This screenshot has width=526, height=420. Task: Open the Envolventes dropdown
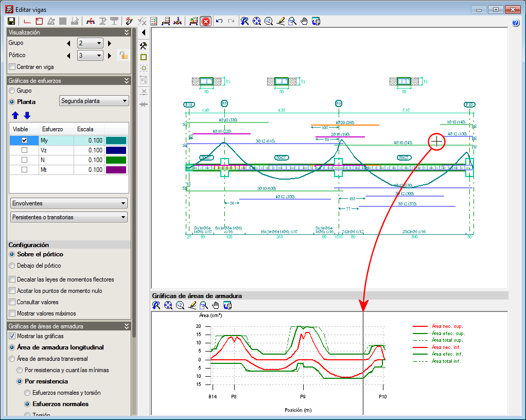[x=68, y=203]
